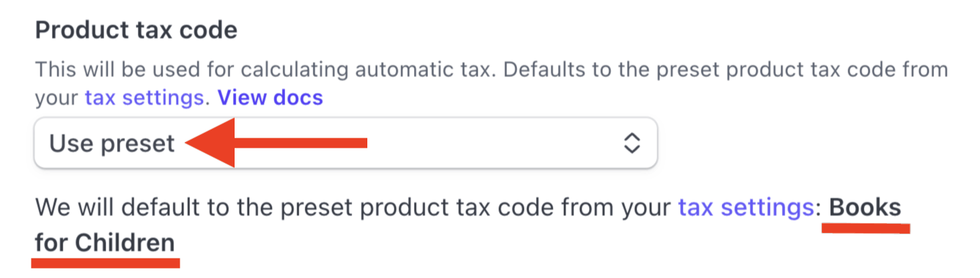980x278 pixels.
Task: Follow the tax settings link beside View docs
Action: click(143, 98)
